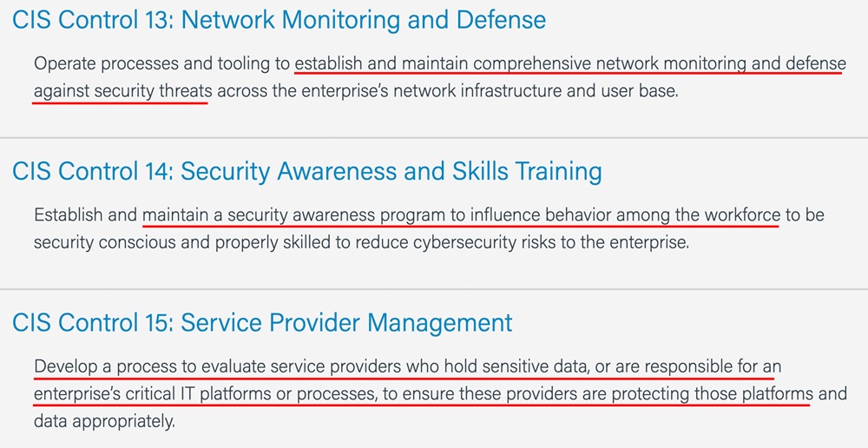Image resolution: width=868 pixels, height=448 pixels.
Task: Click "network infrastructure and user base" text
Action: point(535,91)
